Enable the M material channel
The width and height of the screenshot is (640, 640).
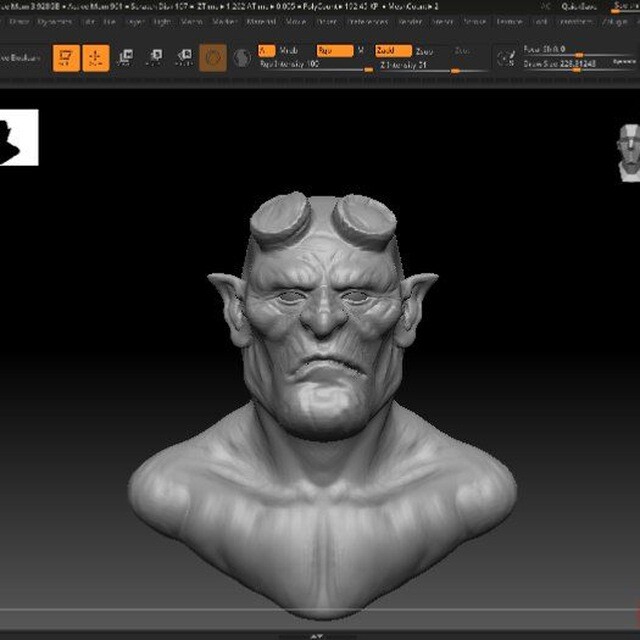(361, 51)
